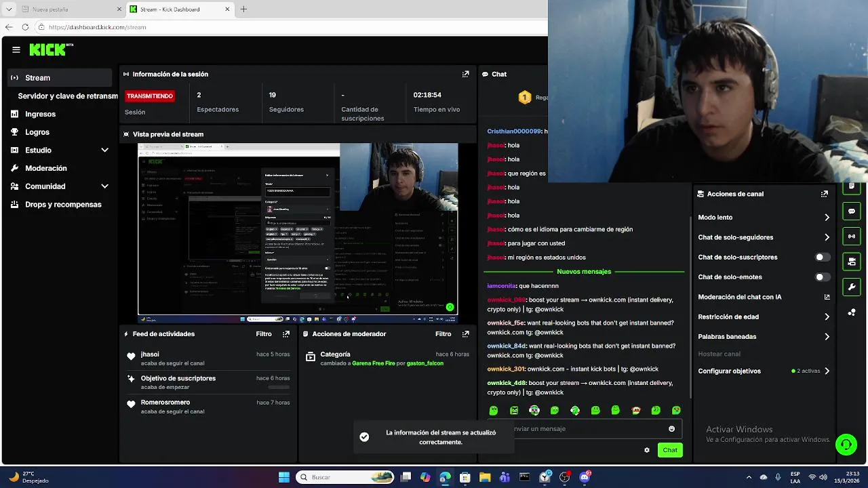Open Filtro in Acciones de moderador

point(443,334)
